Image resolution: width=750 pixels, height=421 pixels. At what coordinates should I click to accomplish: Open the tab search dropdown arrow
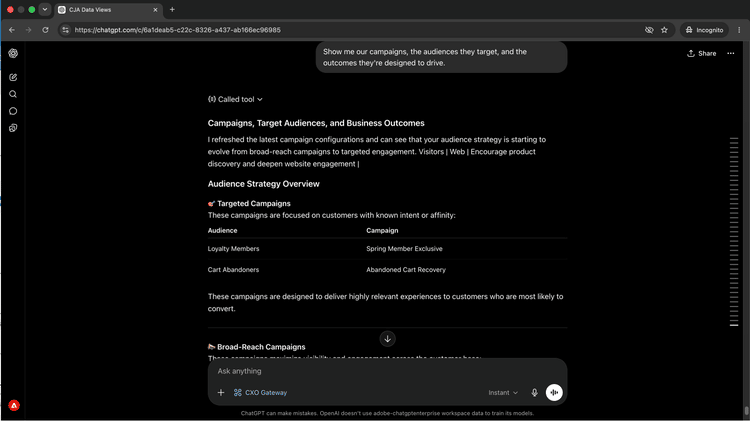(x=45, y=10)
